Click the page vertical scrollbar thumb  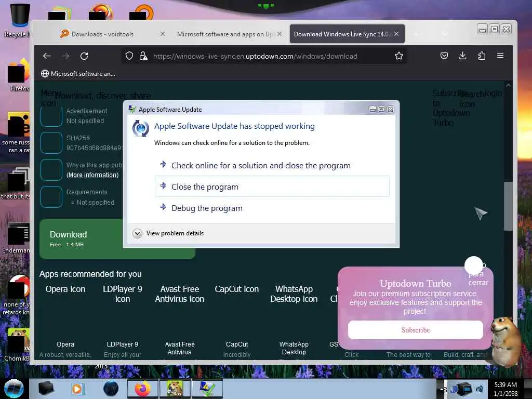[x=508, y=206]
